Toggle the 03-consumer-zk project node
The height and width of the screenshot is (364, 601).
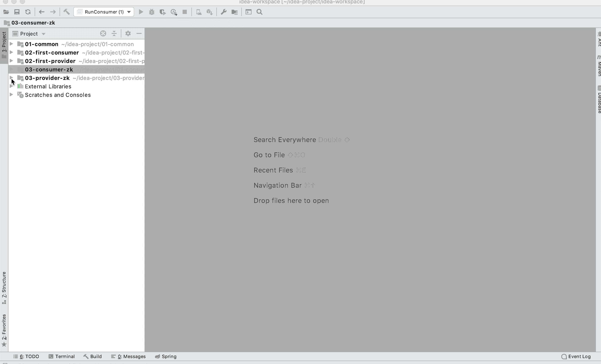tap(11, 69)
